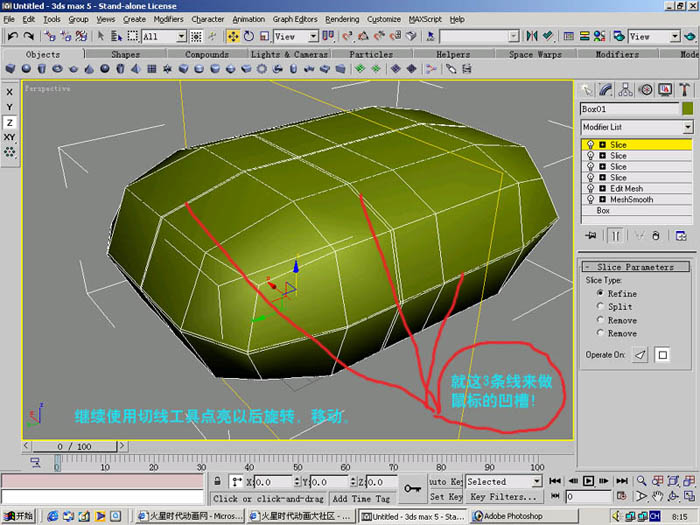Image resolution: width=700 pixels, height=525 pixels.
Task: Click the Zoom magnifier viewport control
Action: click(x=642, y=481)
